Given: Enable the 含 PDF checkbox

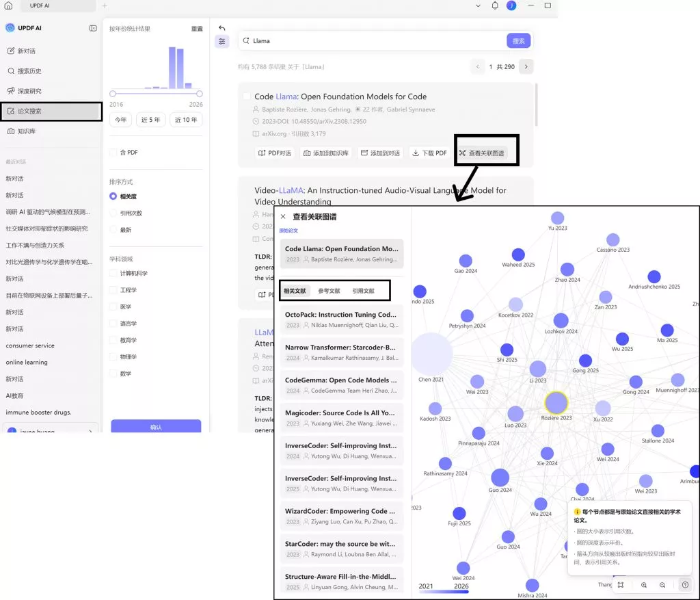Looking at the screenshot, I should pos(113,153).
